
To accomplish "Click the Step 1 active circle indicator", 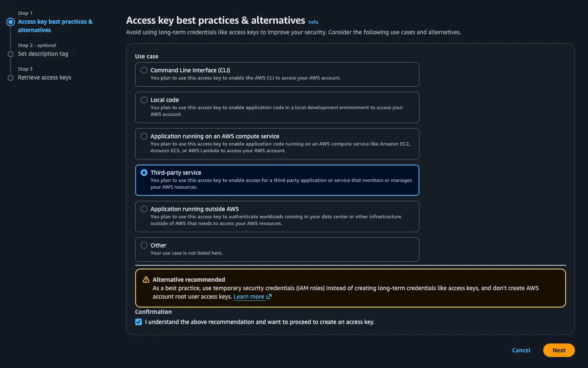I will pyautogui.click(x=11, y=22).
